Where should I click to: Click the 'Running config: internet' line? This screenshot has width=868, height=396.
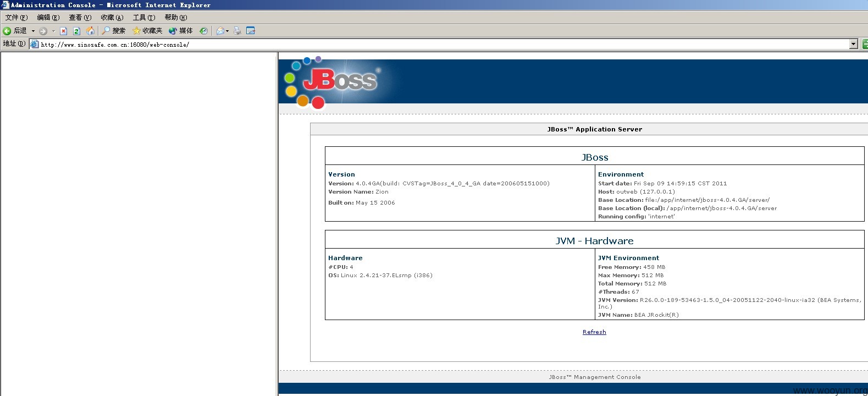tap(637, 217)
